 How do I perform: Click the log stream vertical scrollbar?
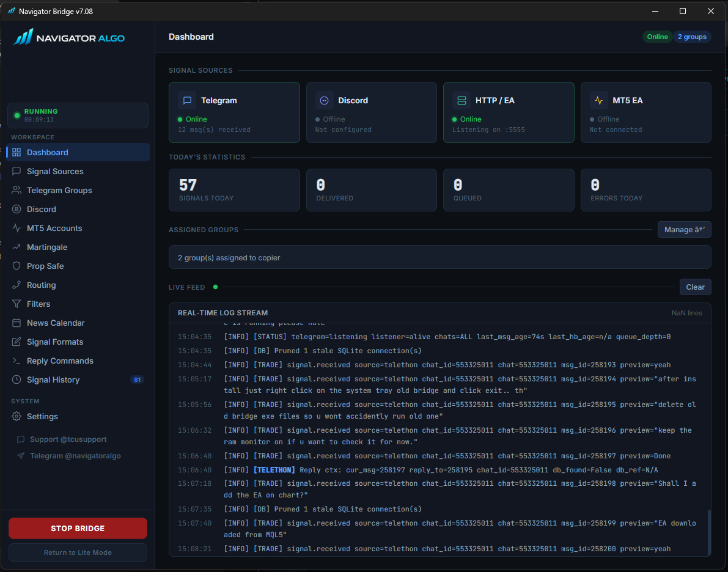(x=708, y=532)
